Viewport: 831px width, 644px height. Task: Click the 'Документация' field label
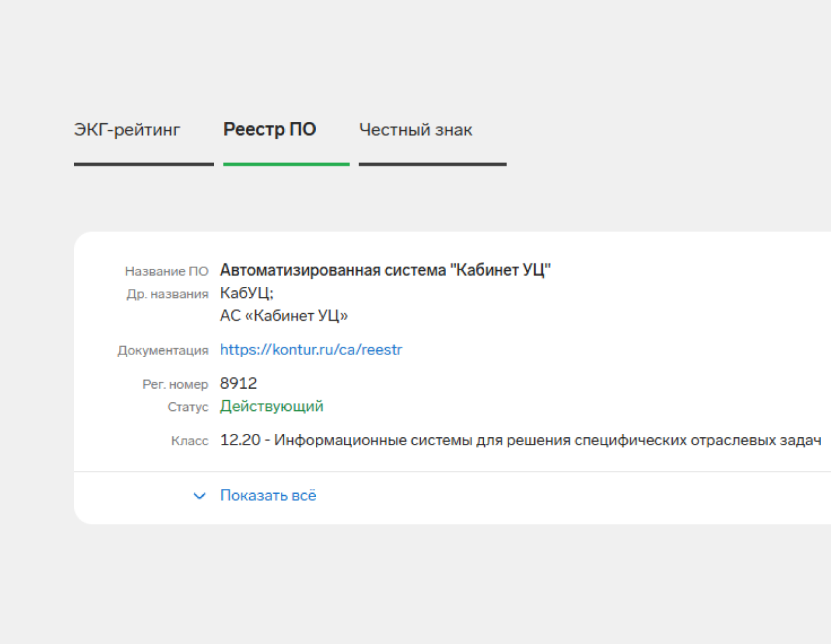pyautogui.click(x=162, y=351)
